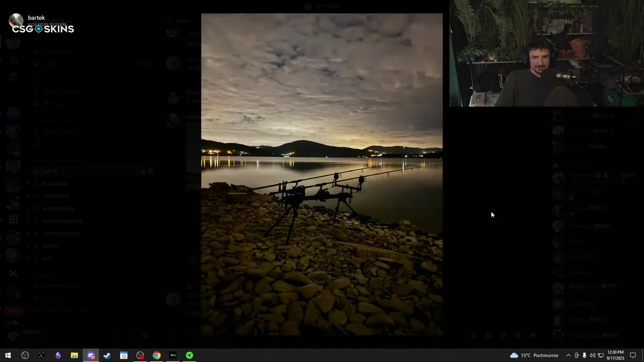Open the weather widget showing 15°C Pochmurnie
644x362 pixels.
[534, 355]
